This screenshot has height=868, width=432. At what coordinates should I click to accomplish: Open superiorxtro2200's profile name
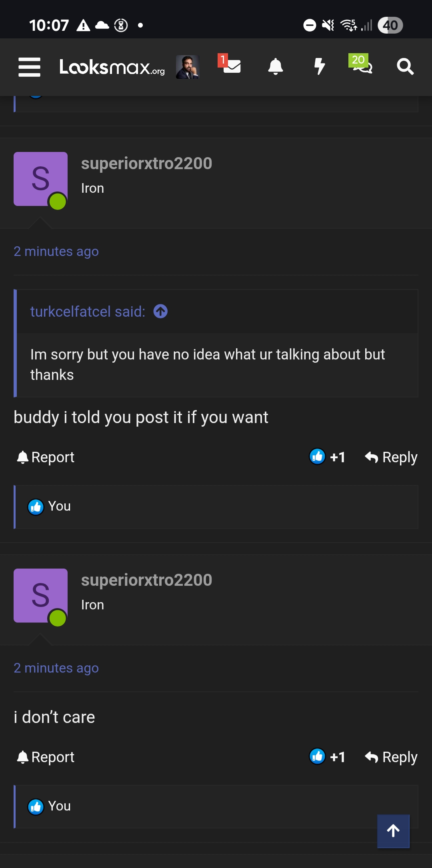click(146, 163)
